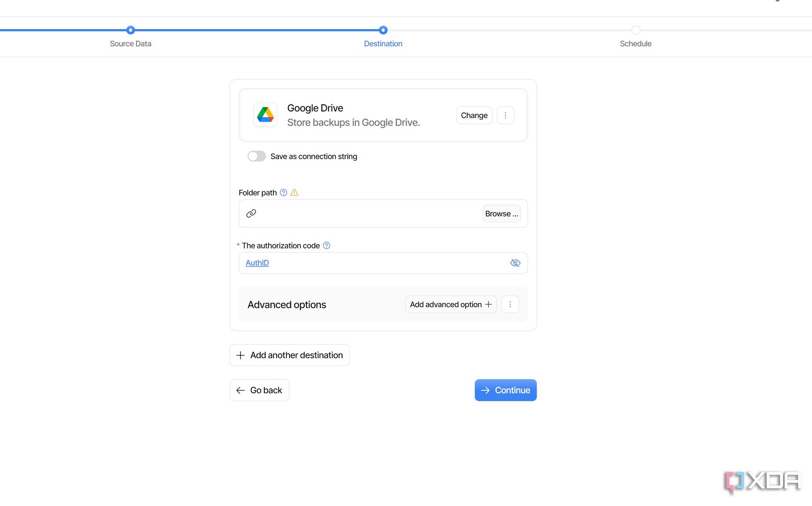Click the 'Store backups in Google Drive.' text

pyautogui.click(x=354, y=122)
